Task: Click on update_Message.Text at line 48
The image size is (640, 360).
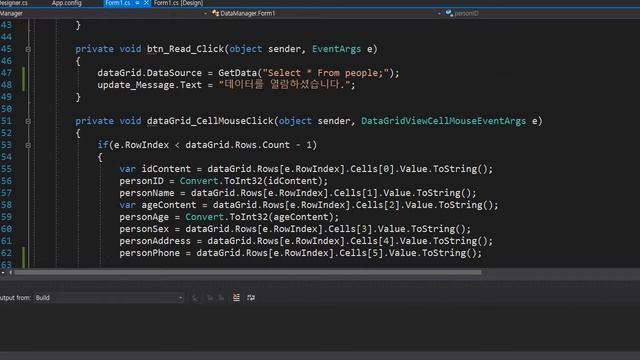Action: coord(149,85)
